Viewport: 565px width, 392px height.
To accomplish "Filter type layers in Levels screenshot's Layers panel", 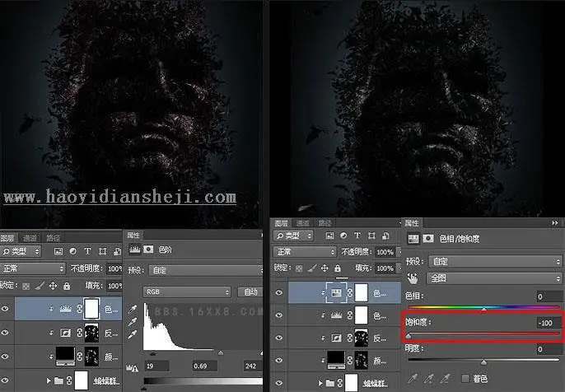I will [87, 251].
